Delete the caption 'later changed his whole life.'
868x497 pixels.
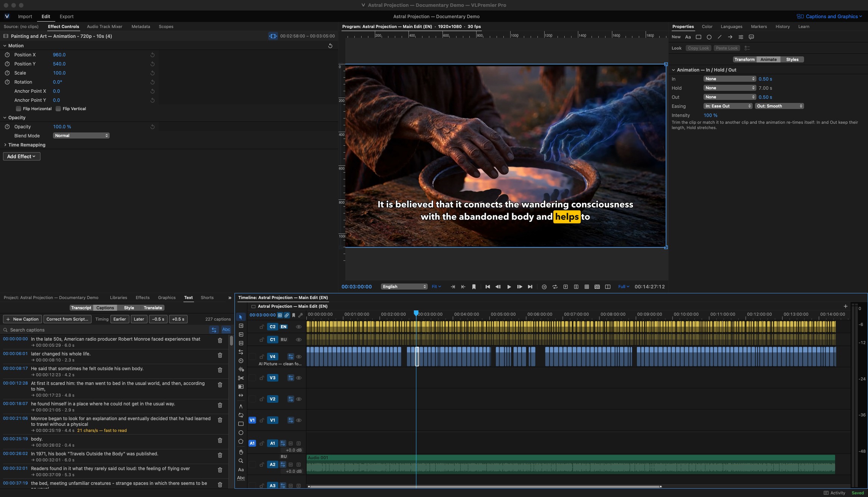tap(220, 355)
